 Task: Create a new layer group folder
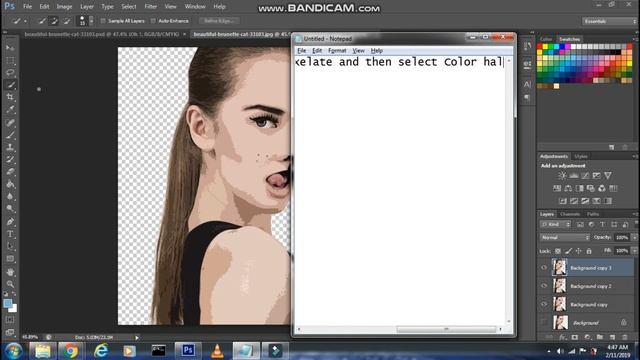[x=600, y=337]
